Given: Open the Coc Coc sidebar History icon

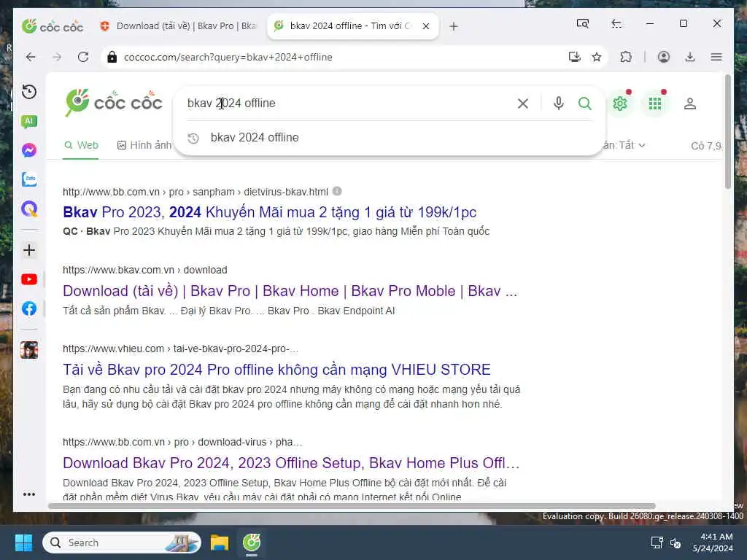Looking at the screenshot, I should 29,92.
